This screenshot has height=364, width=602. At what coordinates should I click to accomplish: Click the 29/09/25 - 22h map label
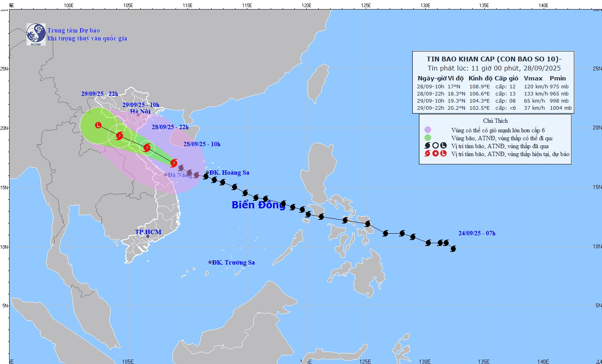point(99,94)
